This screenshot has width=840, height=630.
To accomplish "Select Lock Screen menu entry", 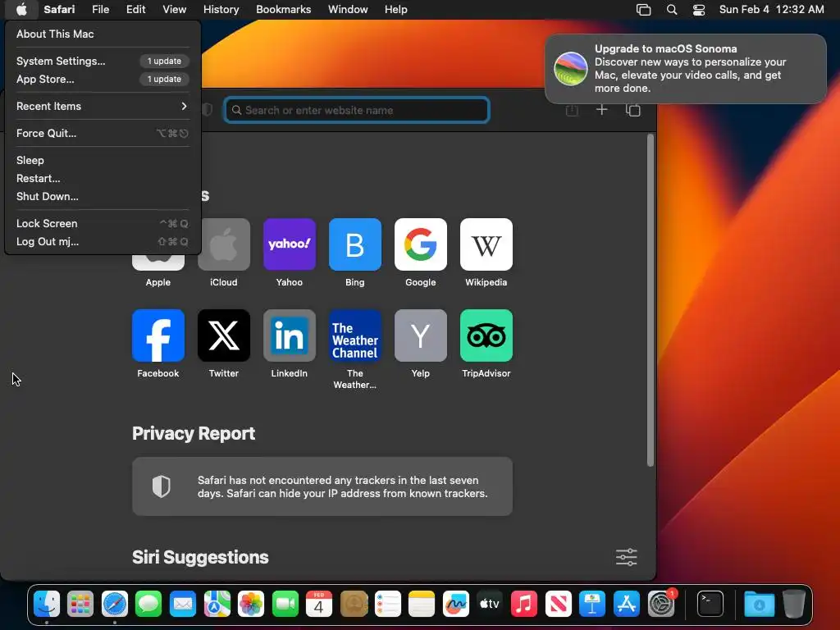I will pos(103,223).
